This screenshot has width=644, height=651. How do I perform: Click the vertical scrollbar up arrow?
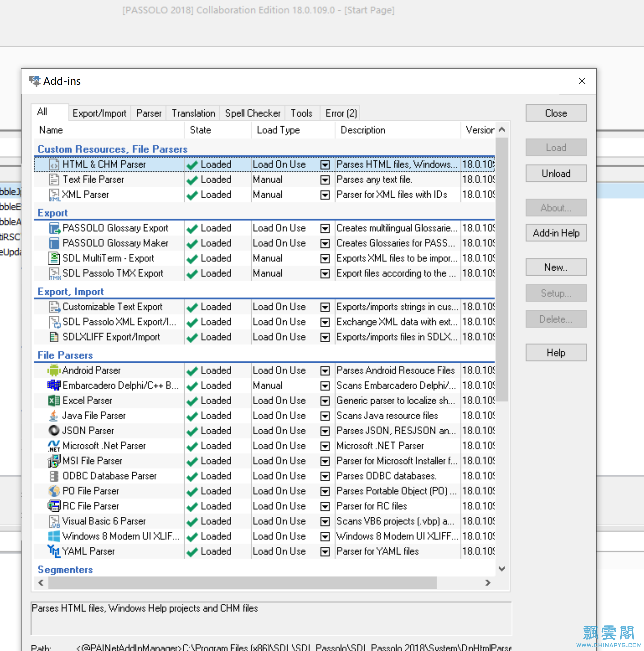[x=502, y=130]
